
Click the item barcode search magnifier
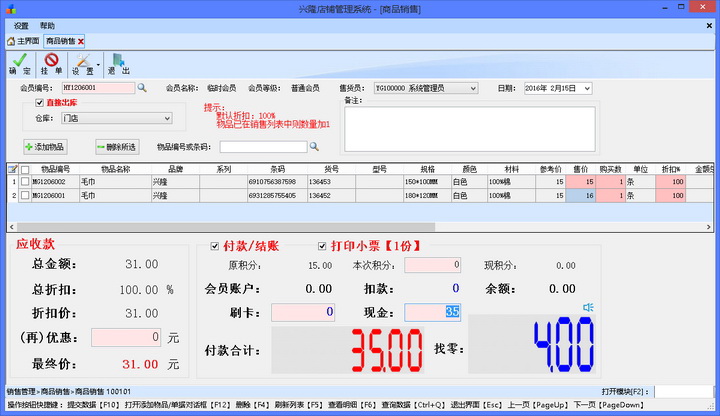click(x=314, y=146)
